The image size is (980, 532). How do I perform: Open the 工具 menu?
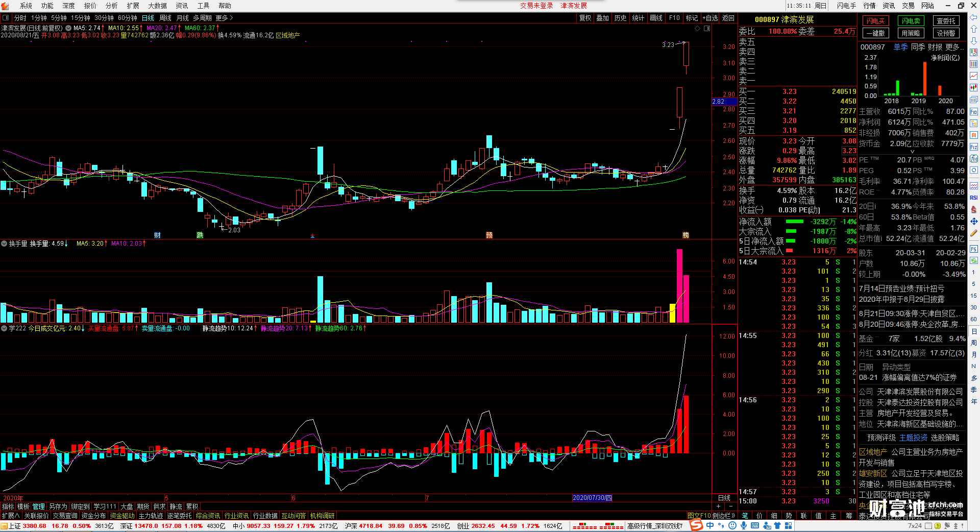pos(203,6)
